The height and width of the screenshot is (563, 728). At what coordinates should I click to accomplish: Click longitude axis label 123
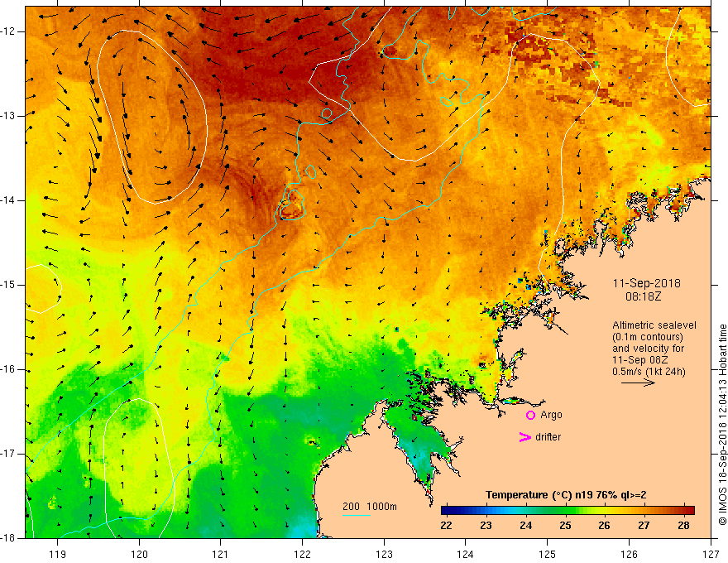384,554
